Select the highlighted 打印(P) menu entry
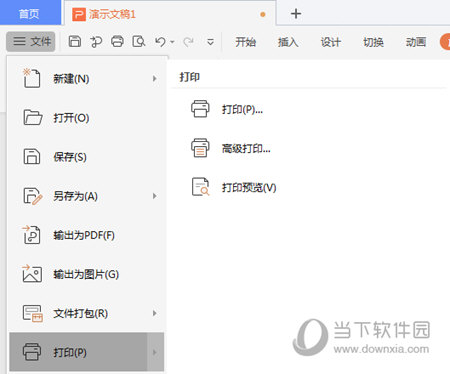The width and height of the screenshot is (450, 374). coord(87,352)
